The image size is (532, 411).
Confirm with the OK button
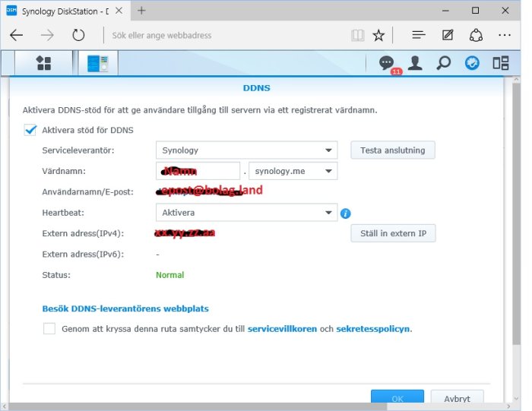[397, 397]
